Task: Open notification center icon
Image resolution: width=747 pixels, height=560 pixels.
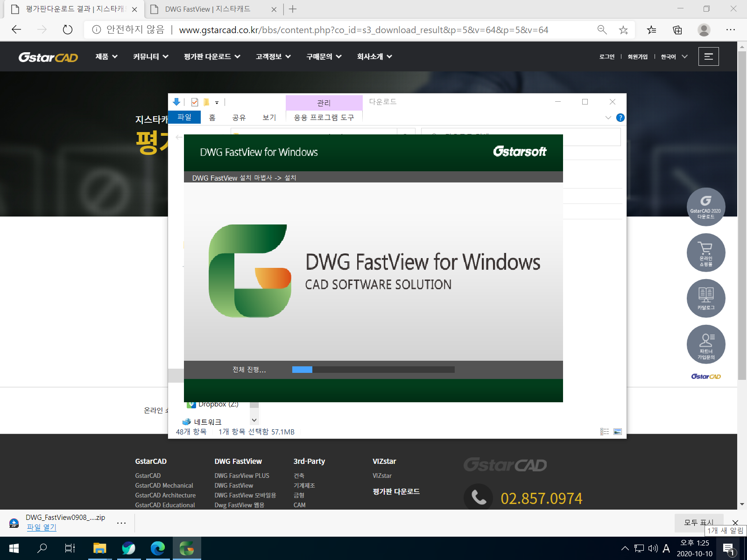Action: (729, 549)
